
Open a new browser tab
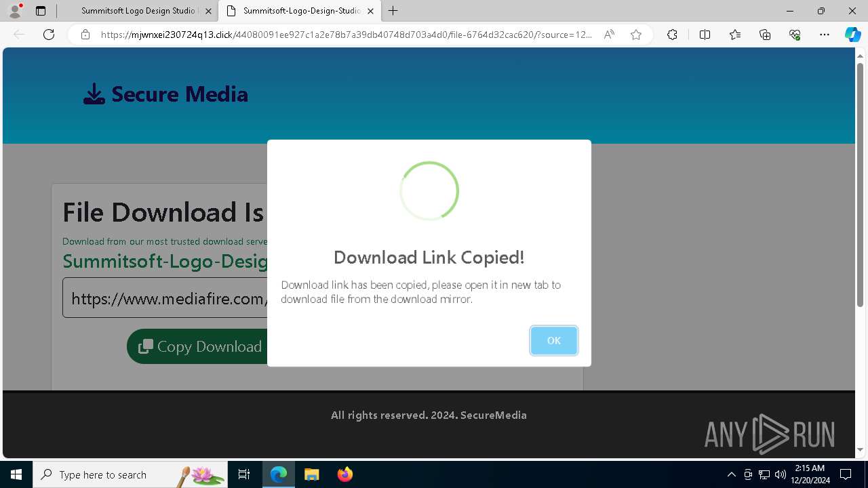pyautogui.click(x=393, y=11)
